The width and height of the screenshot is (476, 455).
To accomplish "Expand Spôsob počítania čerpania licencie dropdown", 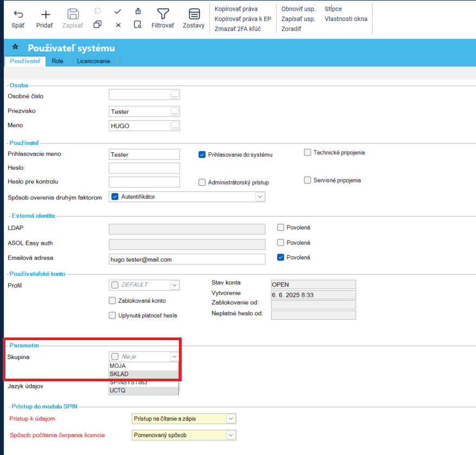I will (231, 435).
